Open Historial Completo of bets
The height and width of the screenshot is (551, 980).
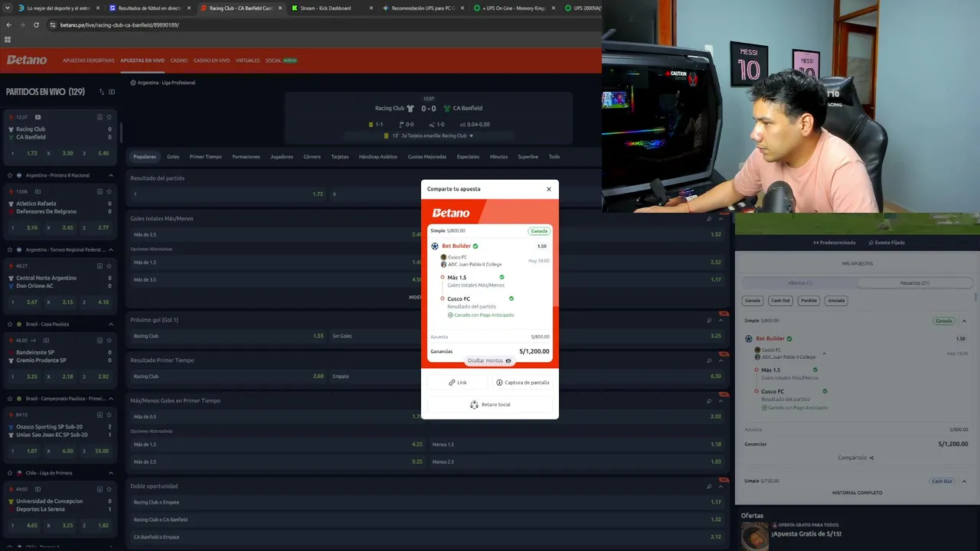tap(857, 493)
